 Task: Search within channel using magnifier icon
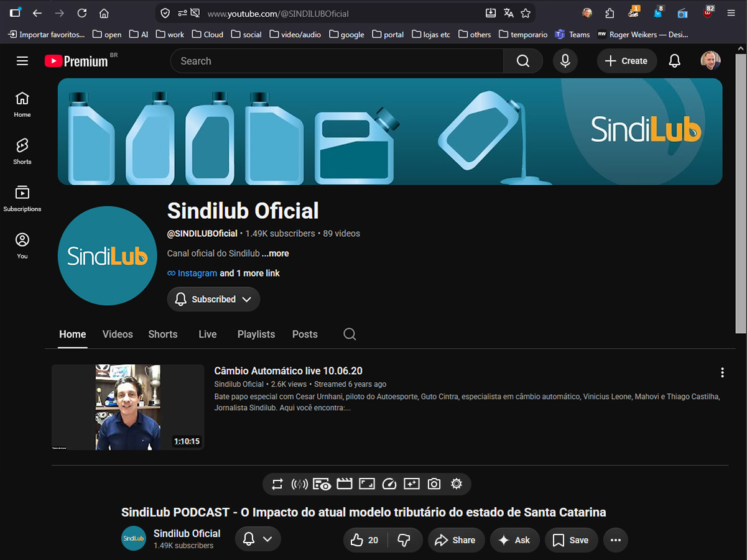[350, 334]
